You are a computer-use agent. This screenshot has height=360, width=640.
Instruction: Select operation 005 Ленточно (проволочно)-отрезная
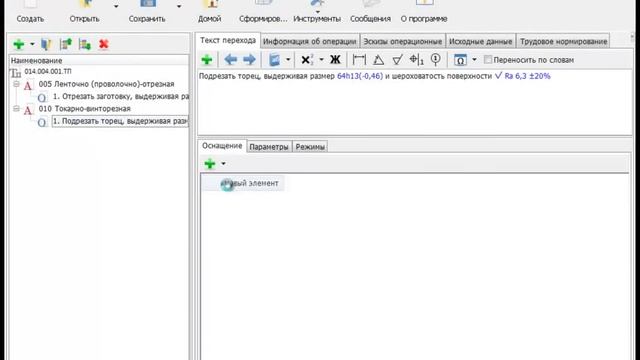click(107, 84)
